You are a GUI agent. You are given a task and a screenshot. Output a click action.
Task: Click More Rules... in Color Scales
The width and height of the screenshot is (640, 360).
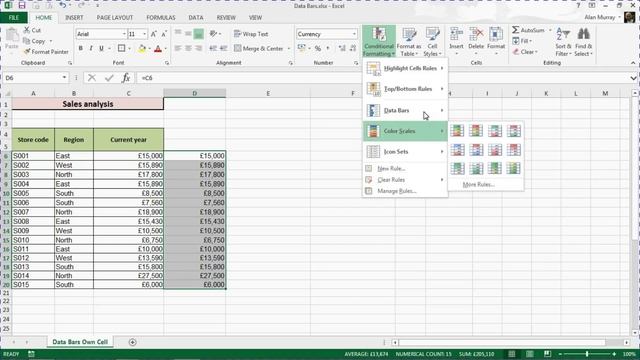pyautogui.click(x=478, y=184)
